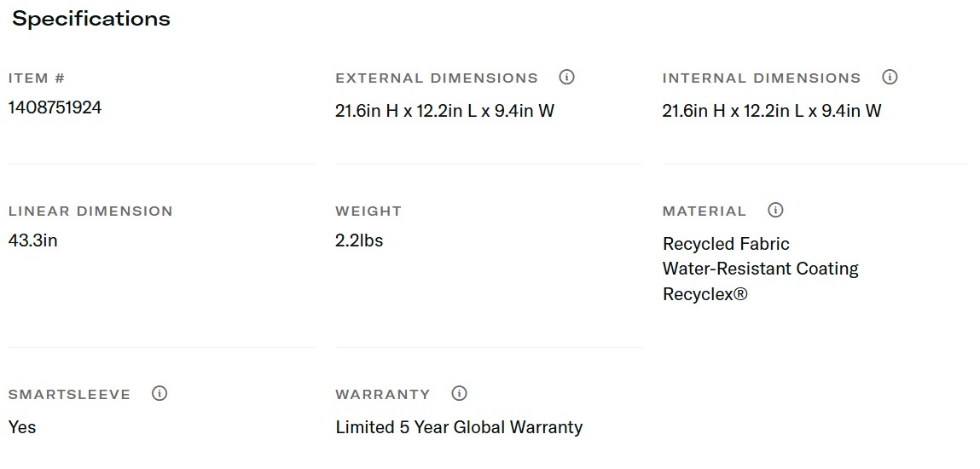
Task: Select the item number 1408751924
Action: coord(55,107)
